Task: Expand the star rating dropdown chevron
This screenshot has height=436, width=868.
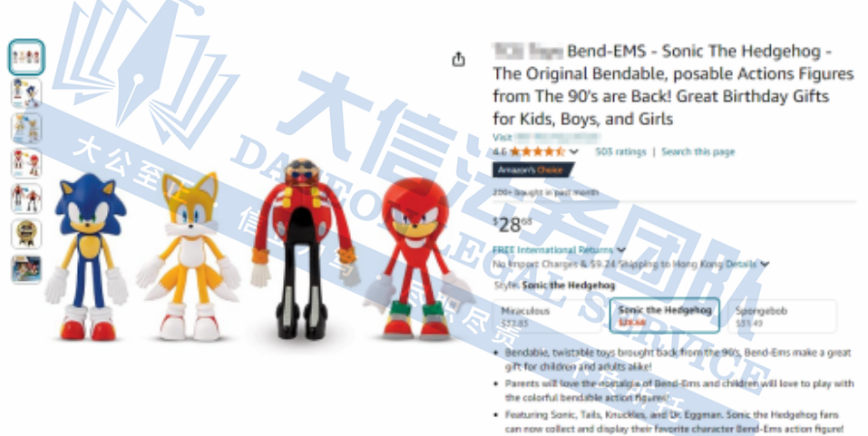Action: (x=574, y=151)
